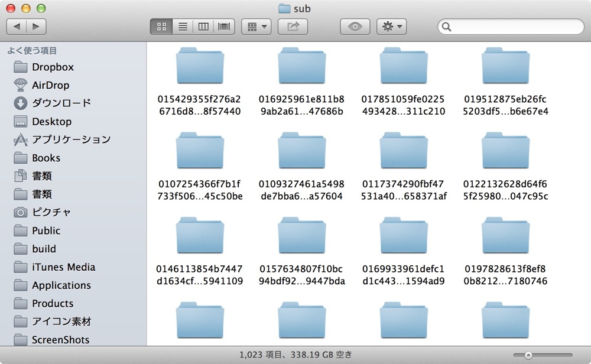Select folder icon above 019512875eb26fc
The height and width of the screenshot is (364, 591).
click(505, 66)
